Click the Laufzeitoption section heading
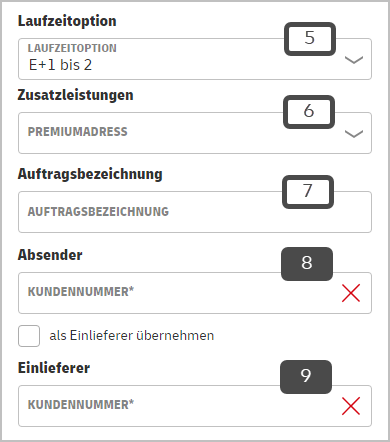Viewport: 390px width, 442px height. [x=67, y=21]
